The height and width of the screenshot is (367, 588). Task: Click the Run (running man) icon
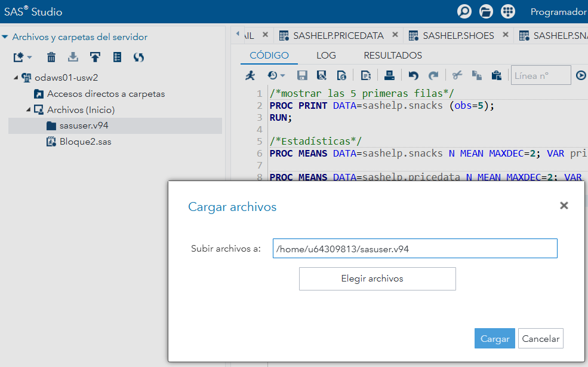coord(251,75)
